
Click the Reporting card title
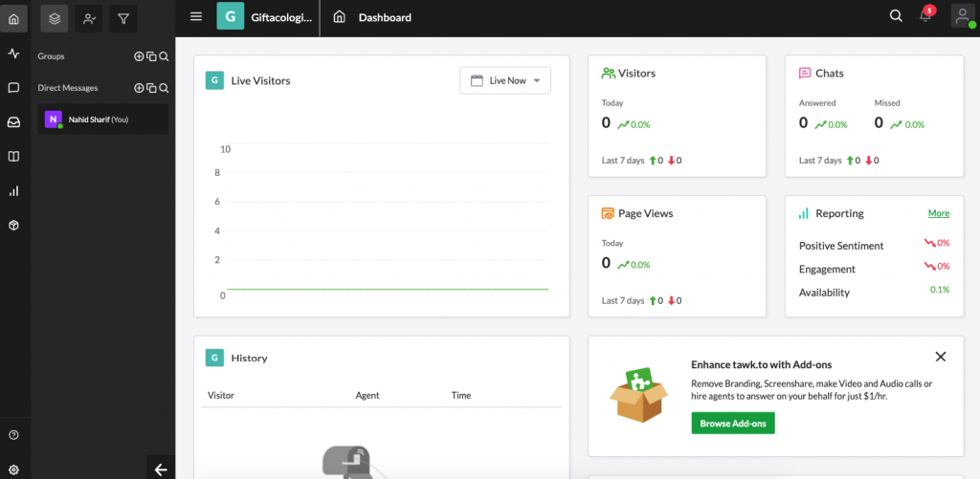click(839, 213)
